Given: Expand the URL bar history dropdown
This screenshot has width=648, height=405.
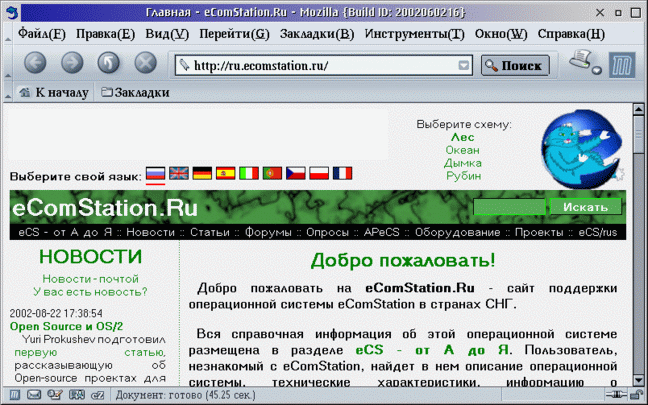Looking at the screenshot, I should (x=463, y=66).
